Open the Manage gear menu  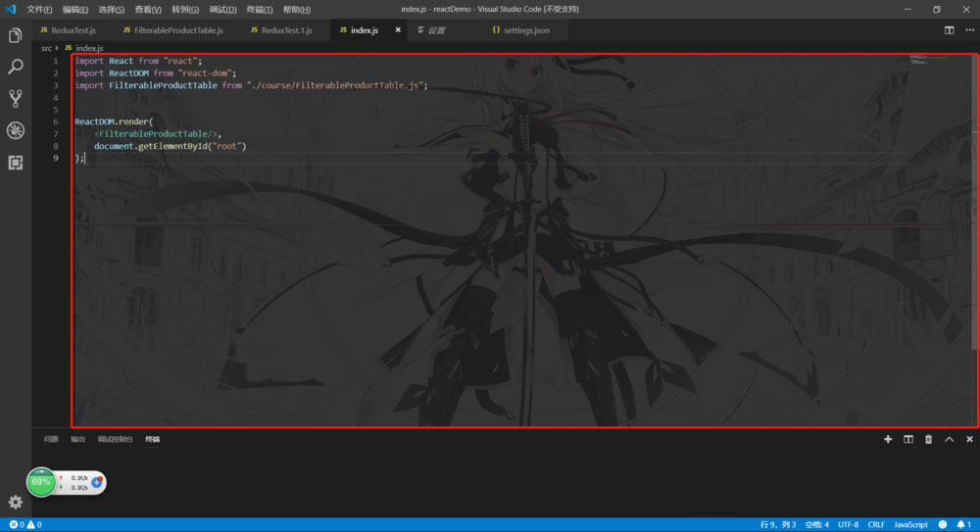[x=16, y=502]
